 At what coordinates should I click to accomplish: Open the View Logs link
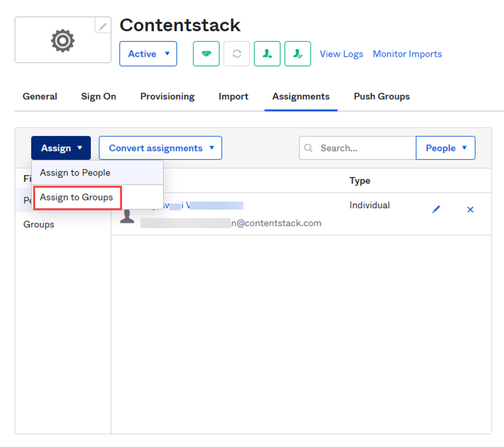click(x=342, y=54)
